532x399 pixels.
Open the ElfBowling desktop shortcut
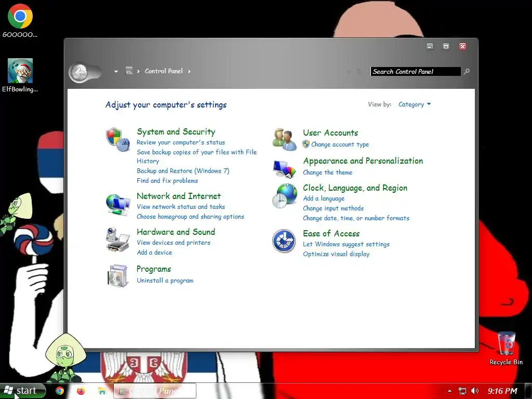pos(20,75)
